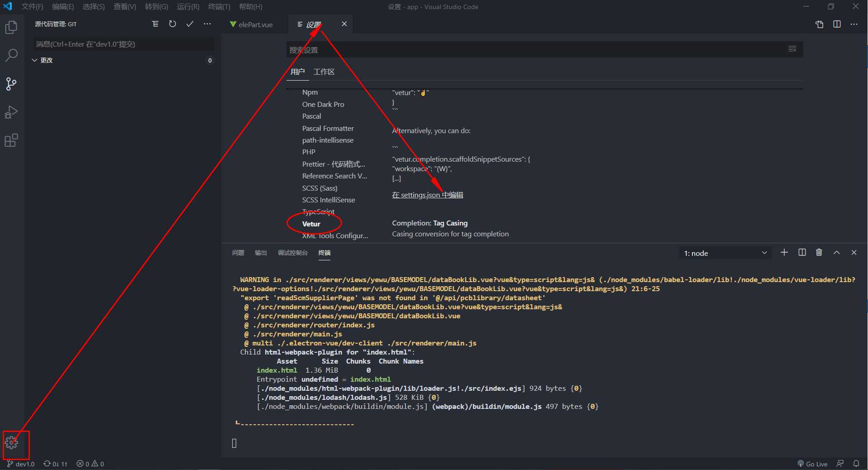Screen dimensions: 868x470
Task: Split the editor to the right
Action: 837,24
